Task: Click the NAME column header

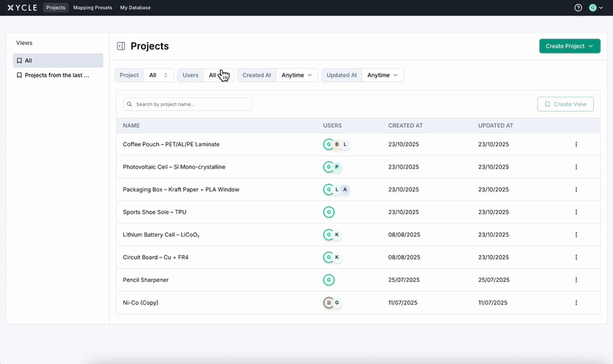Action: coord(131,126)
